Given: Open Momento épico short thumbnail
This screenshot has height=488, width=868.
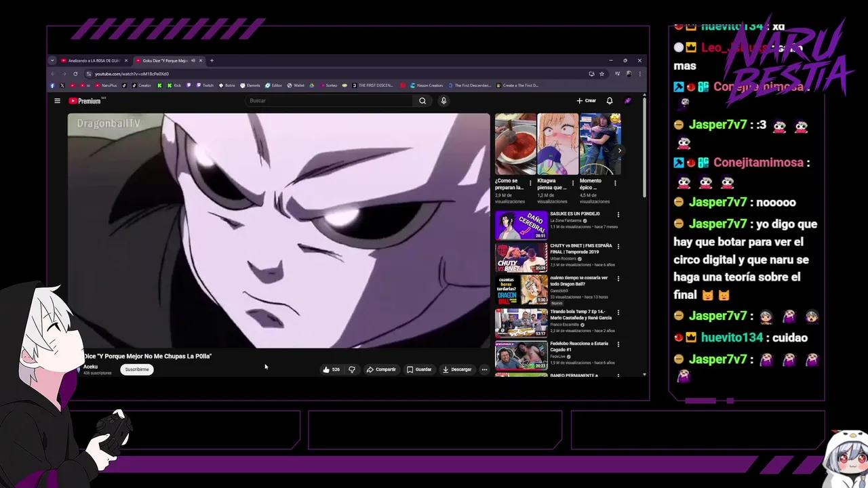Looking at the screenshot, I should point(600,144).
